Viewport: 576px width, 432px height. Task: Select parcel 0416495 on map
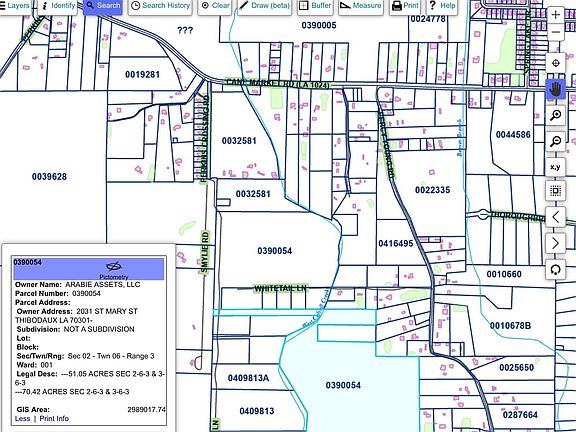pyautogui.click(x=396, y=244)
